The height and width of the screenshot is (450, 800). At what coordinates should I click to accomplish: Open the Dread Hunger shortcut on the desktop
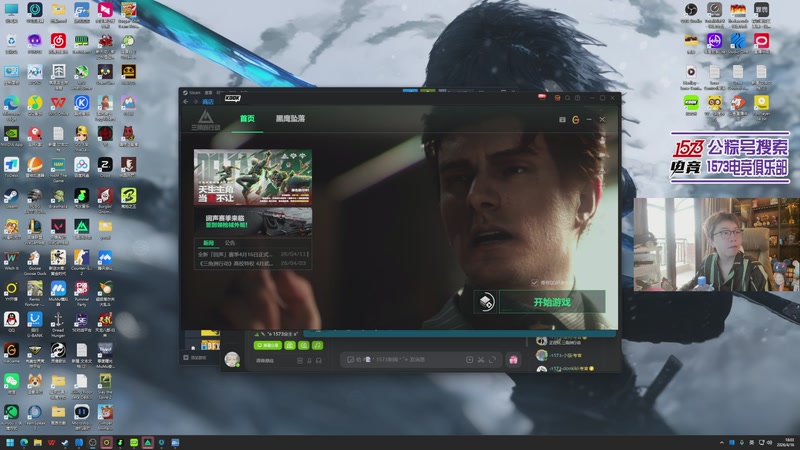tap(58, 323)
